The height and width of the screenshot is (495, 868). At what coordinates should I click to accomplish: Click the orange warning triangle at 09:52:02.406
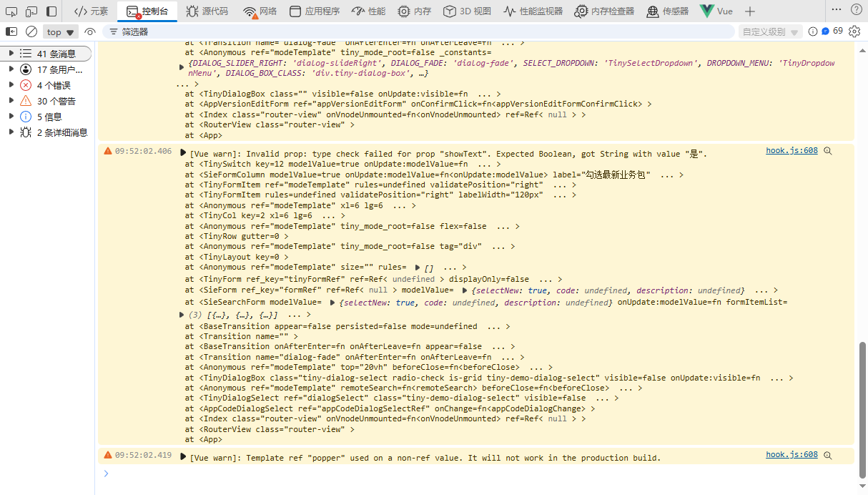108,151
